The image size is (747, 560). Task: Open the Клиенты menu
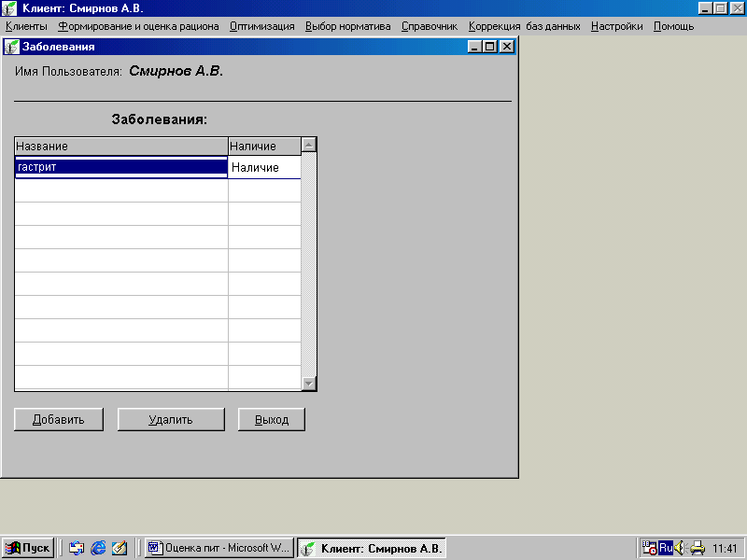point(26,26)
